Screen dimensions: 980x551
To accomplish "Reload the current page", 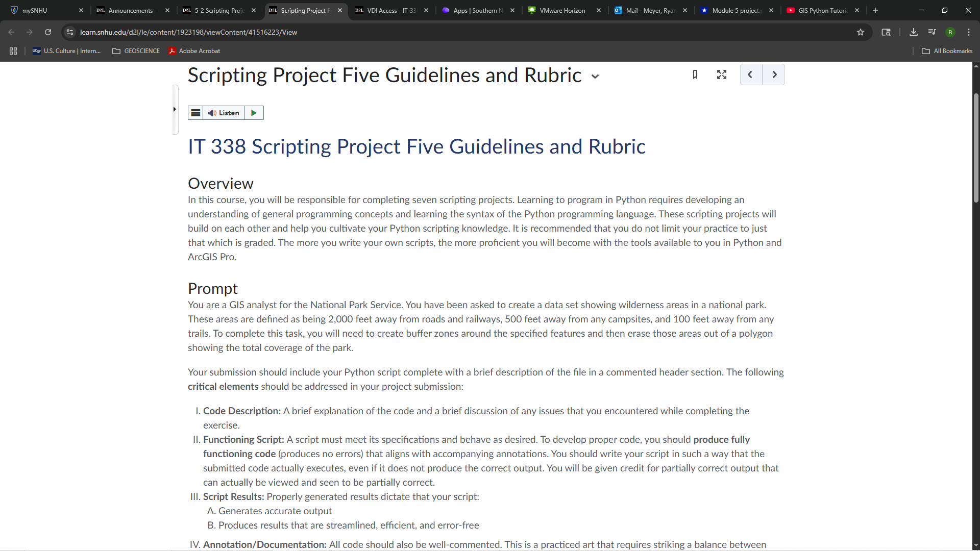I will click(x=47, y=32).
